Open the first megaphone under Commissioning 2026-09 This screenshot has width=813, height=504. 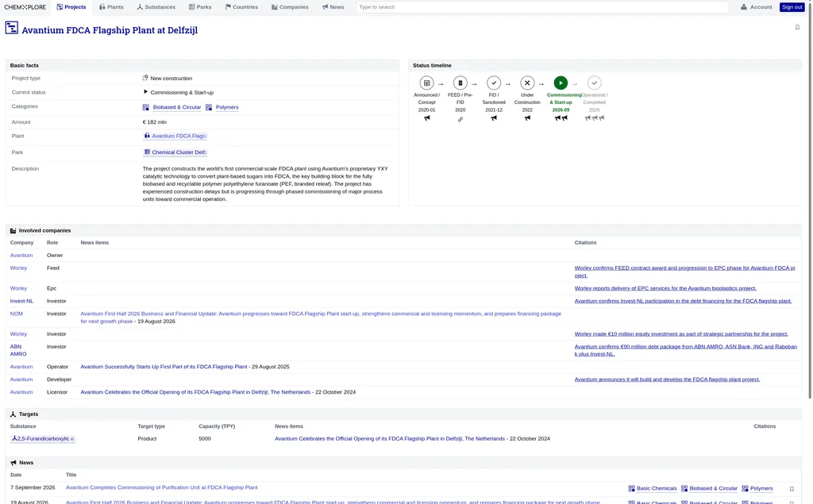point(557,118)
